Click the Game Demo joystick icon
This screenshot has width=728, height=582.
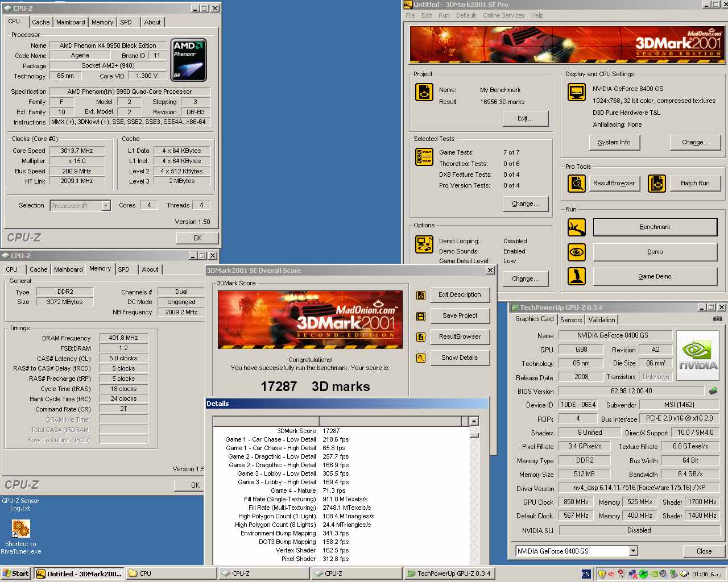pyautogui.click(x=577, y=276)
